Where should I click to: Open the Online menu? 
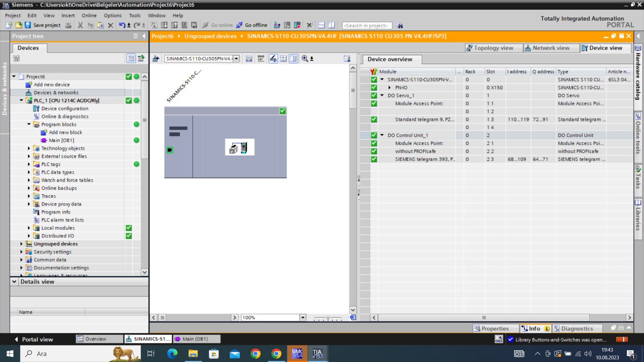[89, 15]
